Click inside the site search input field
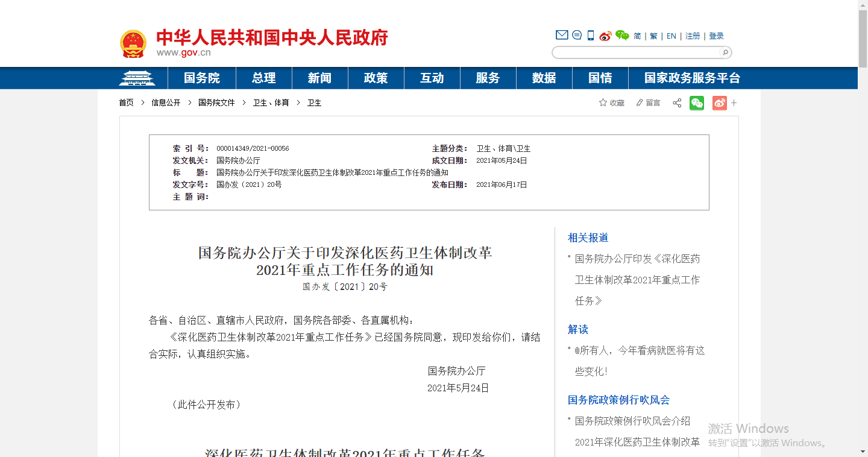The width and height of the screenshot is (868, 457). pyautogui.click(x=636, y=52)
